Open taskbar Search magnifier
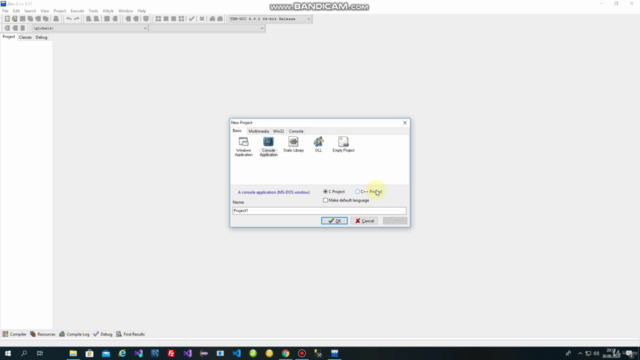Image resolution: width=640 pixels, height=360 pixels. [x=24, y=353]
